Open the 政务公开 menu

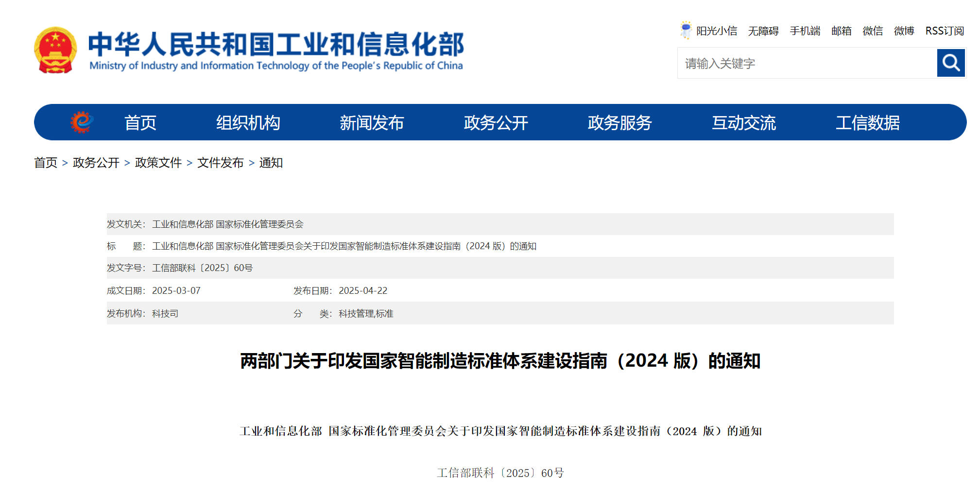(495, 122)
